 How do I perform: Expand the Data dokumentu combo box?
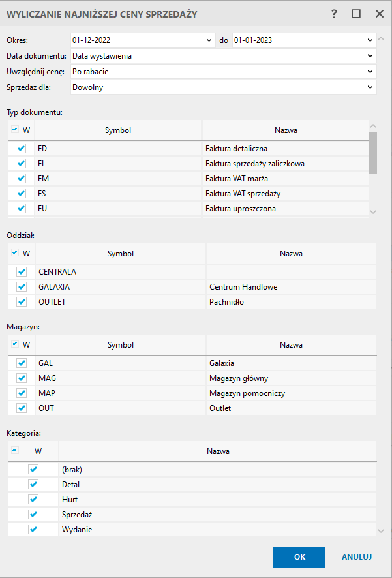coord(224,56)
